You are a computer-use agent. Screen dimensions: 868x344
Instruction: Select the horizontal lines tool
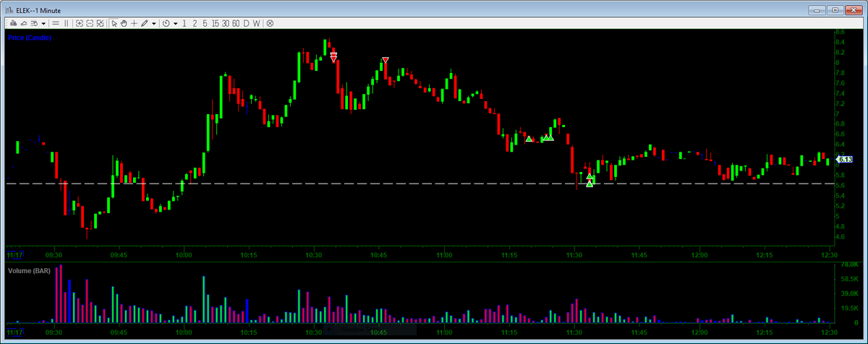click(56, 23)
